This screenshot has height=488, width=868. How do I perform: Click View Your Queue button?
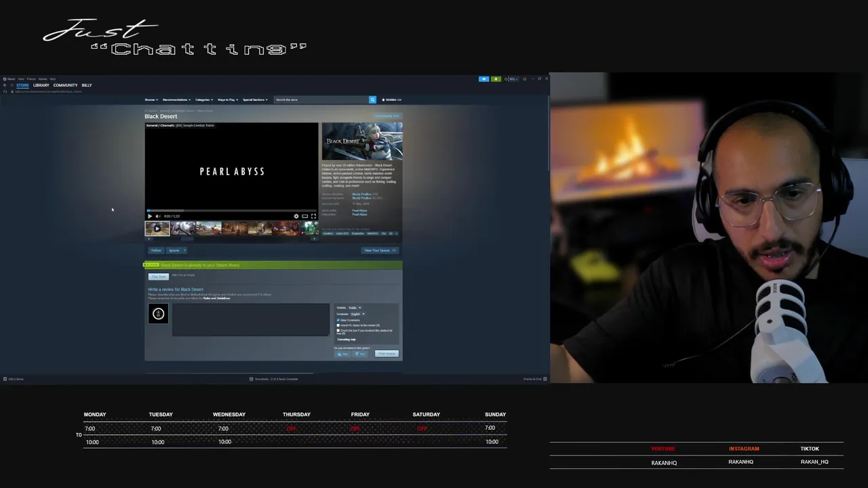coord(380,250)
